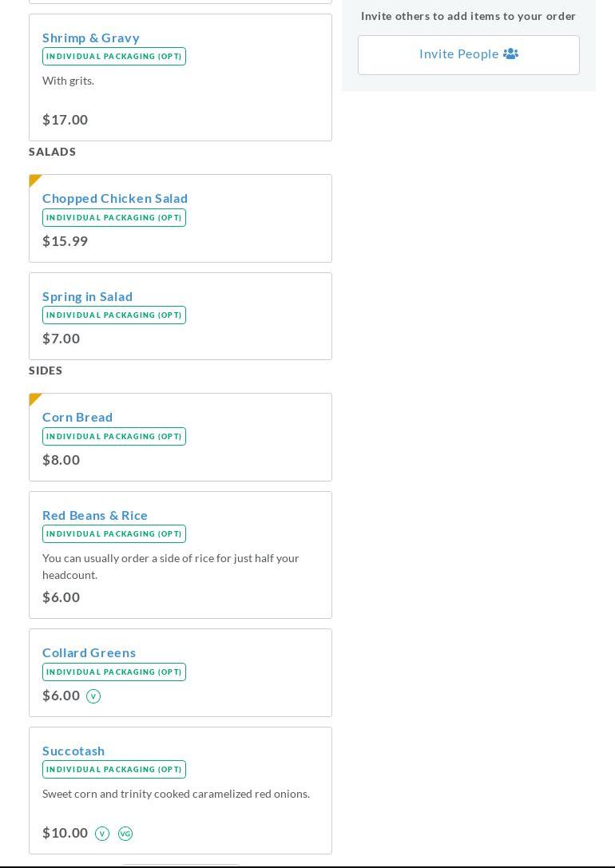The image size is (615, 868).
Task: Click the Succotash description text
Action: tap(176, 794)
